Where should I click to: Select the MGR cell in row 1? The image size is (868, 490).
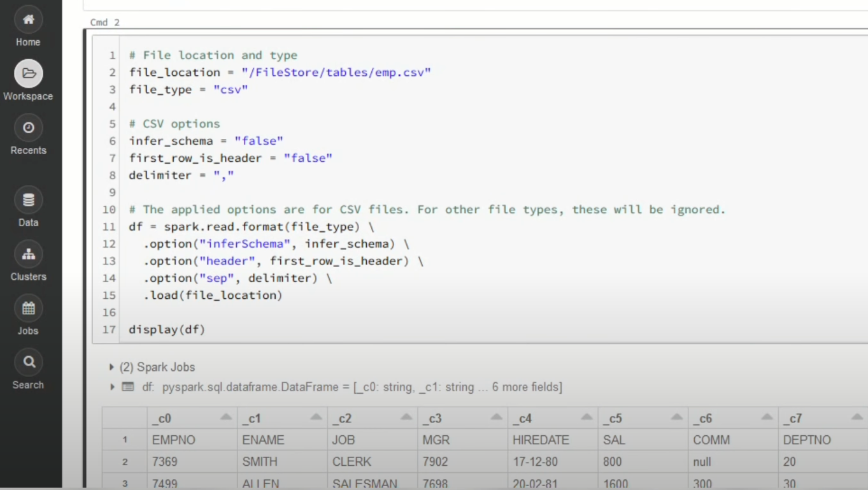click(x=463, y=440)
